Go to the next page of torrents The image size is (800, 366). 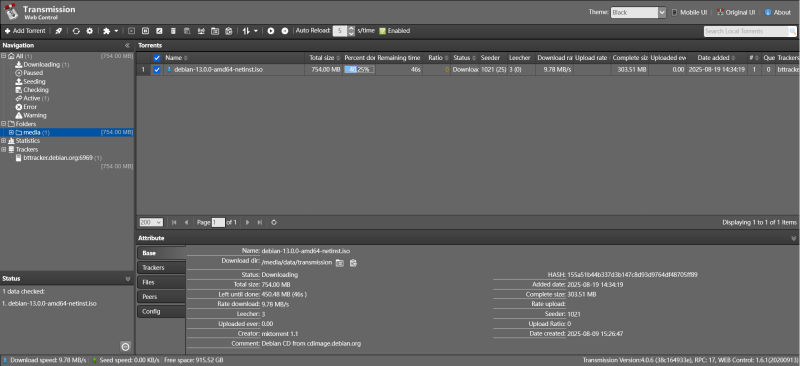pos(247,222)
